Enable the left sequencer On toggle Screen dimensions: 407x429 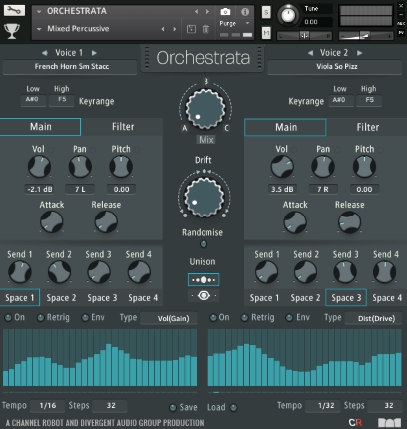(8, 318)
